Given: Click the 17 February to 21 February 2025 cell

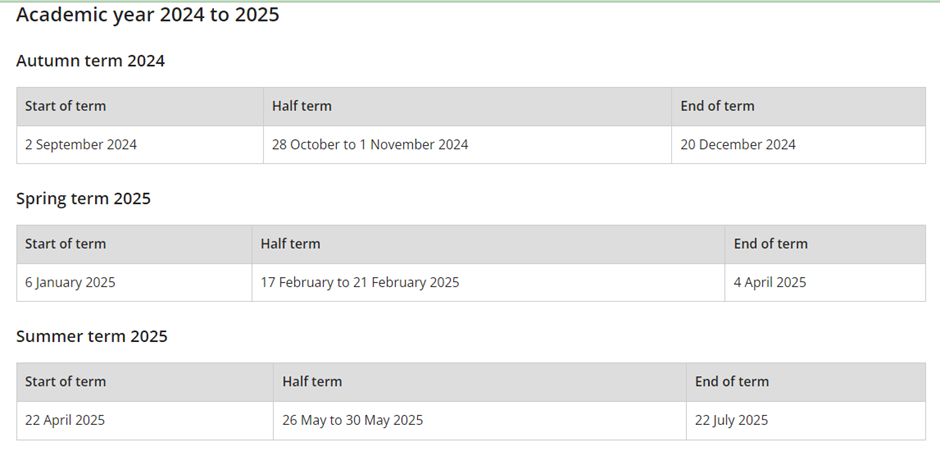Looking at the screenshot, I should [488, 282].
